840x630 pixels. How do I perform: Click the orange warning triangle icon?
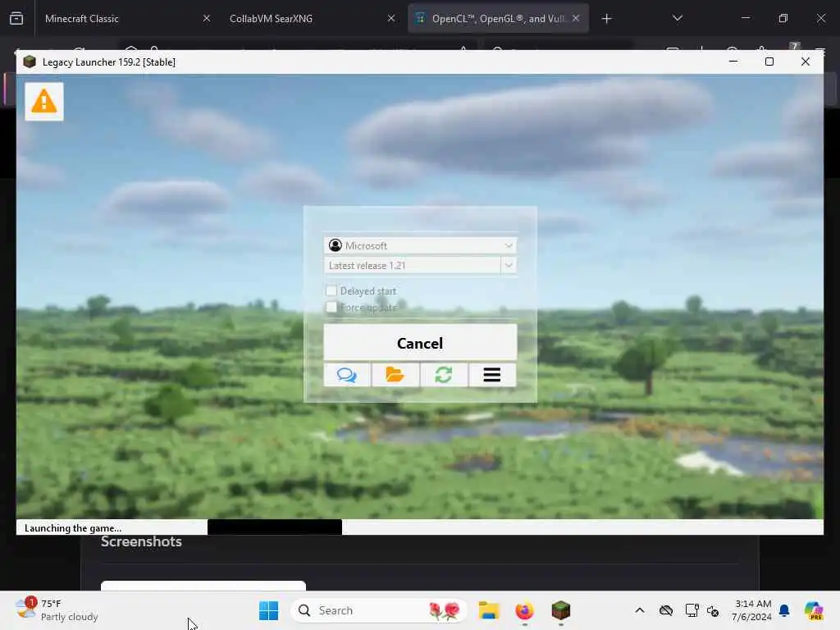[x=44, y=101]
